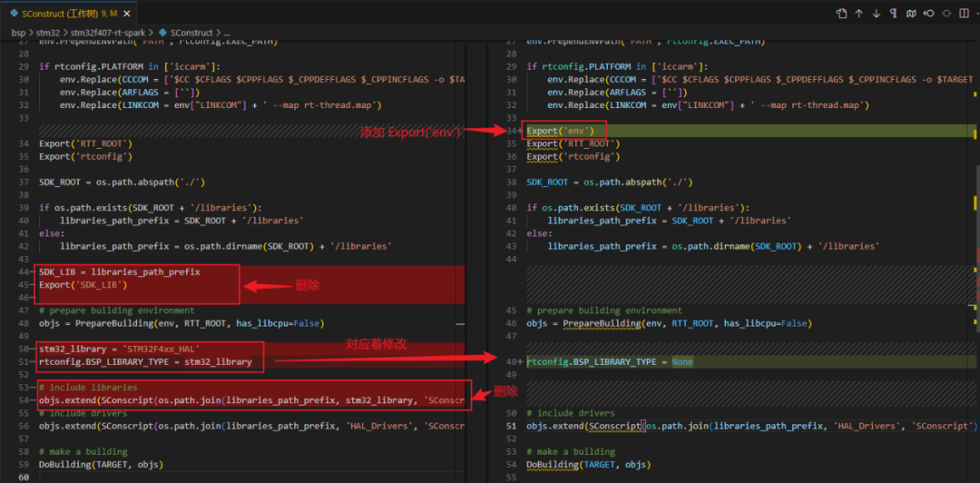The image size is (980, 483).
Task: Open More Actions ellipsis in editor toolbar
Action: [976, 13]
